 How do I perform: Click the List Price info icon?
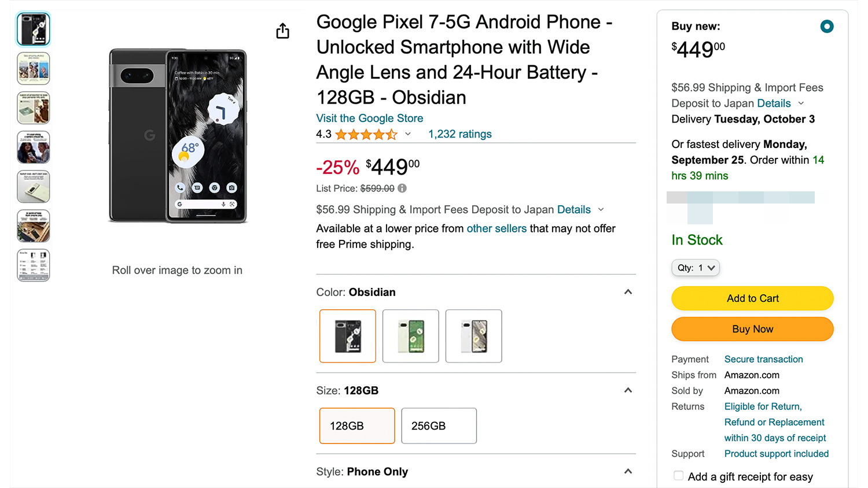coord(402,188)
